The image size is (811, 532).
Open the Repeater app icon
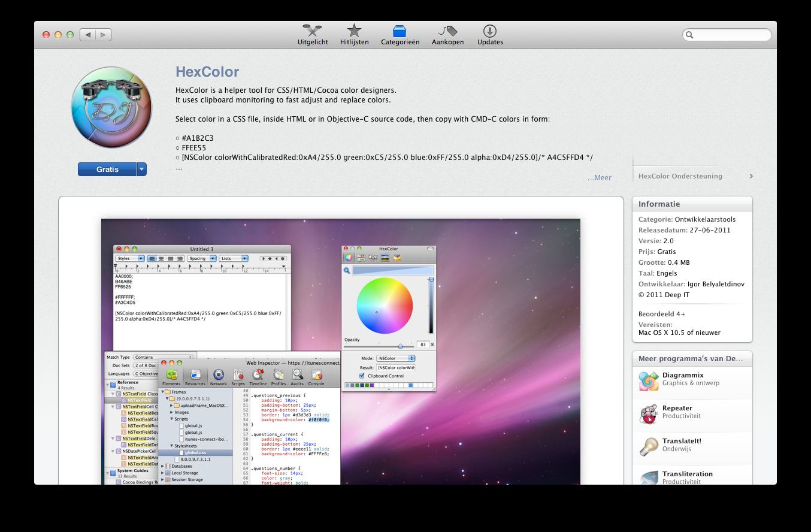coord(649,413)
